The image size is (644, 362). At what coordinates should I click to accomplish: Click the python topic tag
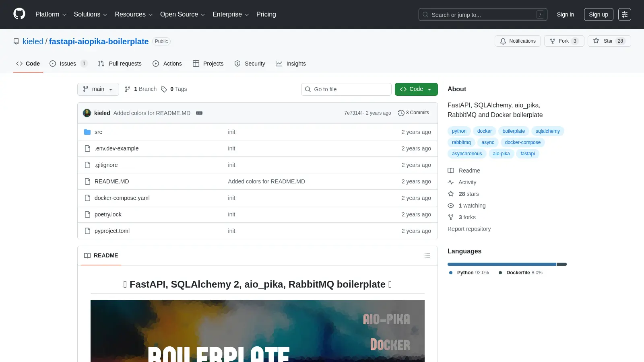tap(459, 131)
